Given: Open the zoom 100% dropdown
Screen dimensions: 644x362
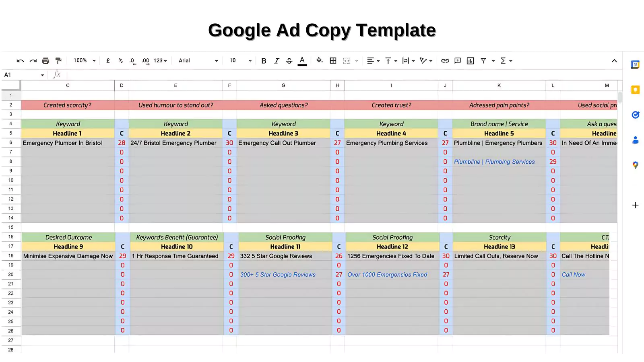Looking at the screenshot, I should 84,61.
